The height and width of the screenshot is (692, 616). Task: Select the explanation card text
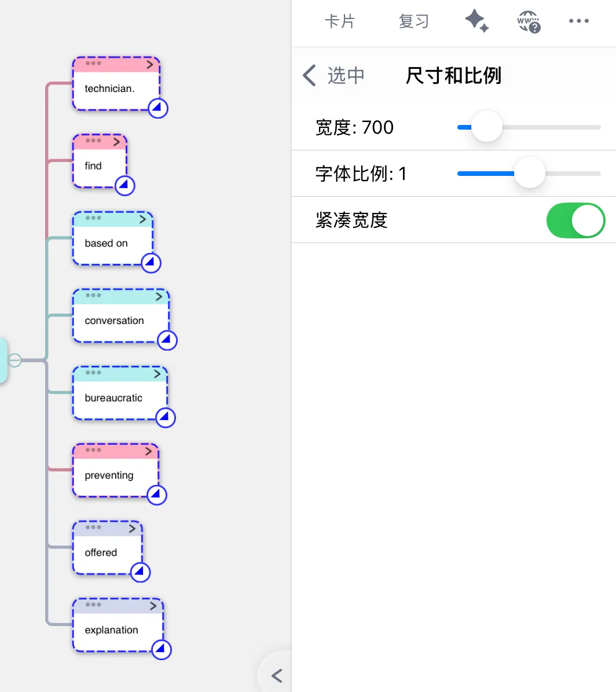(111, 630)
